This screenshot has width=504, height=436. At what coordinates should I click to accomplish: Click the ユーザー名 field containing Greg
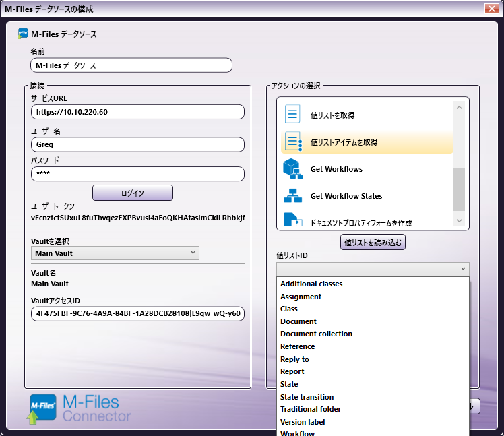pyautogui.click(x=137, y=144)
